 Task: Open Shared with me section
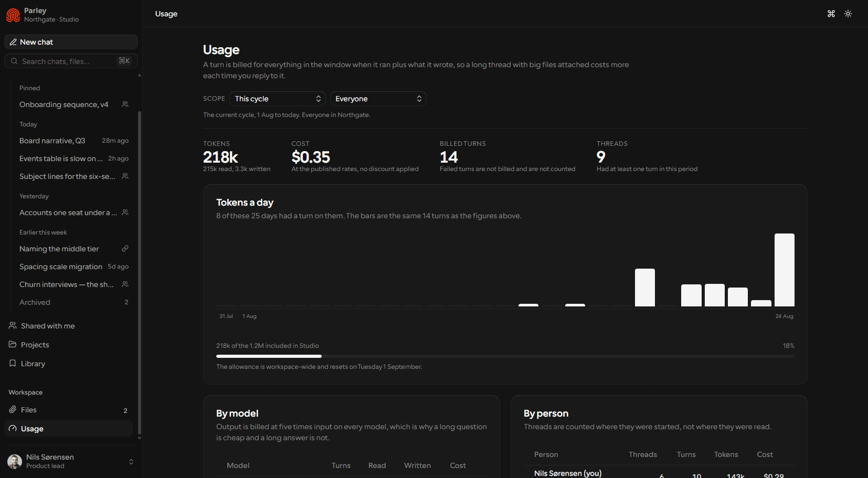click(68, 326)
